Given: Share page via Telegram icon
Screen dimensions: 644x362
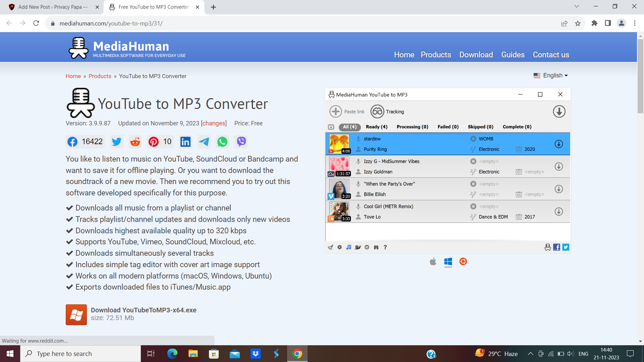Looking at the screenshot, I should tap(204, 142).
